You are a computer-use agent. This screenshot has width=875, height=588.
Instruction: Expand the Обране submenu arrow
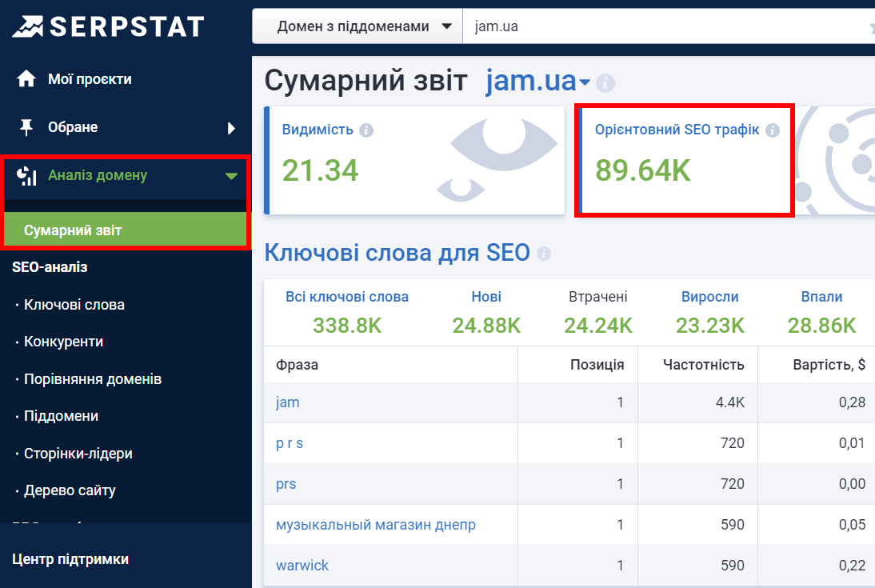[x=231, y=128]
